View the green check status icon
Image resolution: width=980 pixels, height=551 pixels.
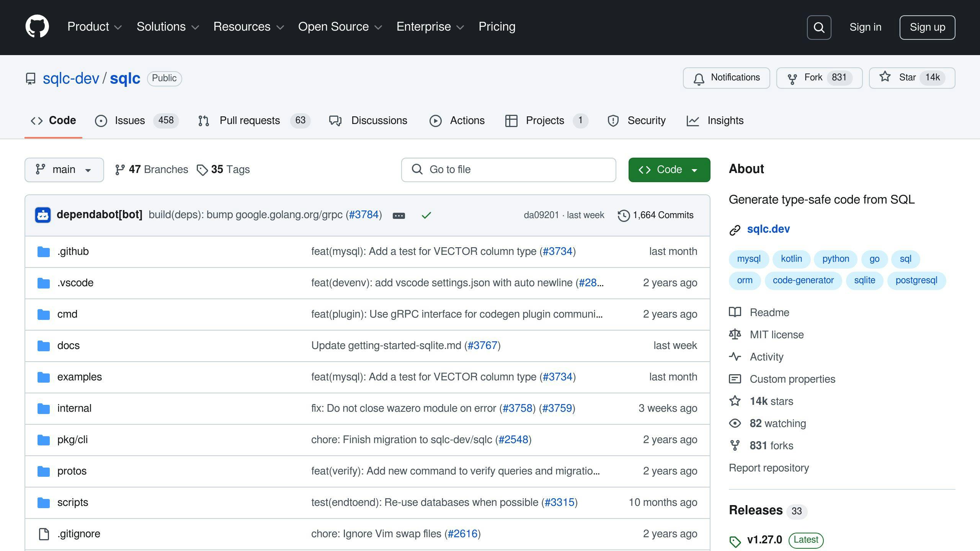point(426,215)
